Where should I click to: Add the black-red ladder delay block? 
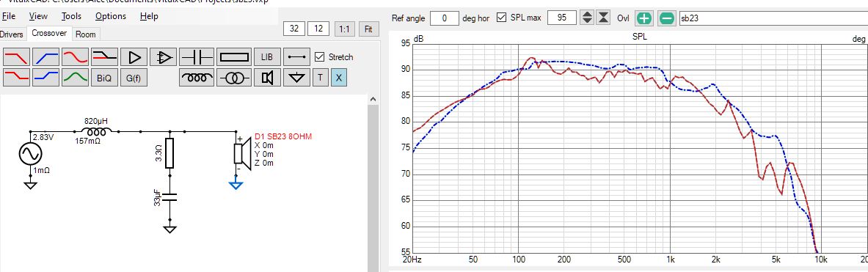pos(105,57)
